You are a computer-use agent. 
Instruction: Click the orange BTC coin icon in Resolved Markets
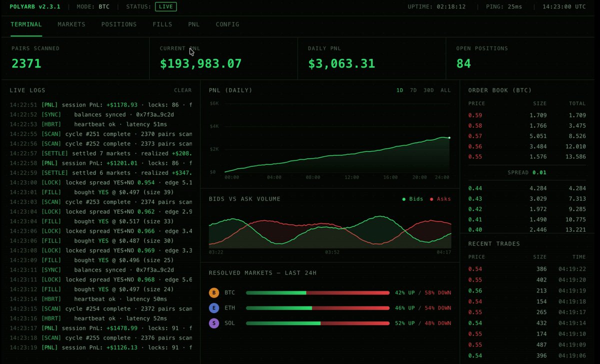pyautogui.click(x=214, y=293)
